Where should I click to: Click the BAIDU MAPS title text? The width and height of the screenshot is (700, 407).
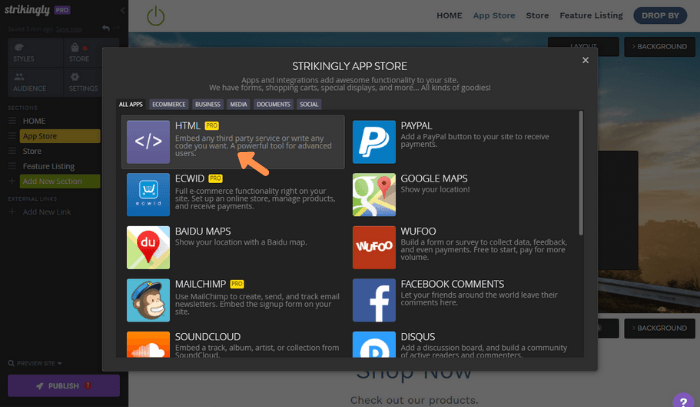pos(203,231)
